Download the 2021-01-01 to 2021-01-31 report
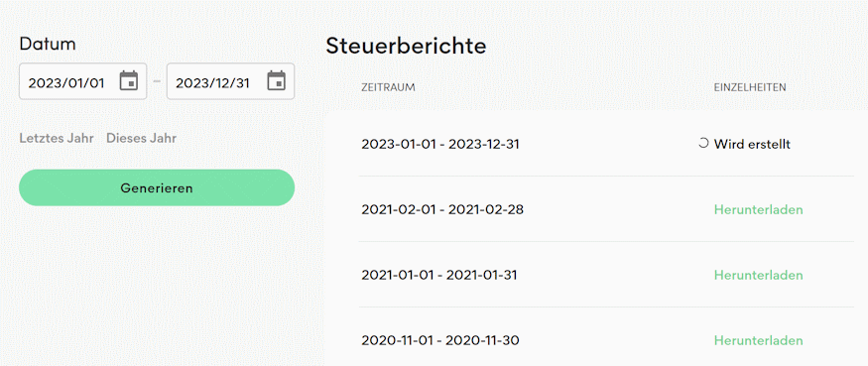 (758, 275)
